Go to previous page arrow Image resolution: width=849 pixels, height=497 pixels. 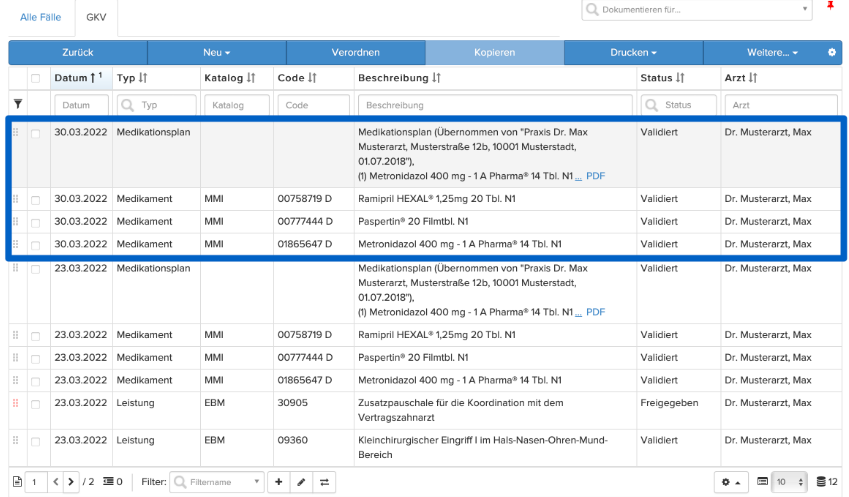pos(56,481)
